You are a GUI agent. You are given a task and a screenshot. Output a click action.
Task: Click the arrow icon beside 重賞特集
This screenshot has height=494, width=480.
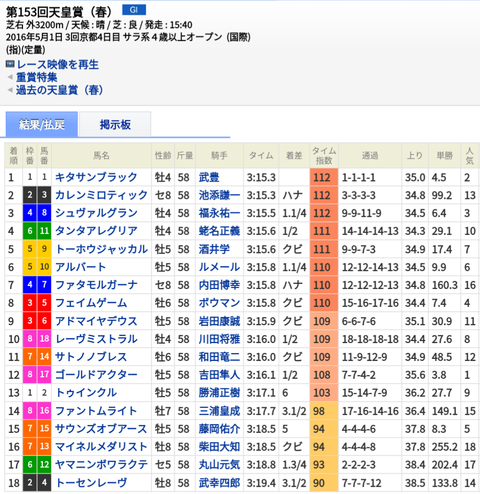10,77
